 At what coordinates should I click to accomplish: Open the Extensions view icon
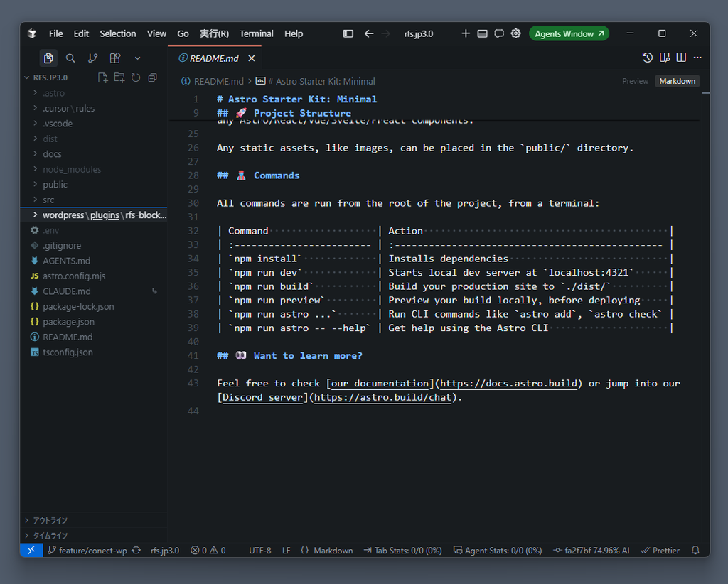[114, 58]
